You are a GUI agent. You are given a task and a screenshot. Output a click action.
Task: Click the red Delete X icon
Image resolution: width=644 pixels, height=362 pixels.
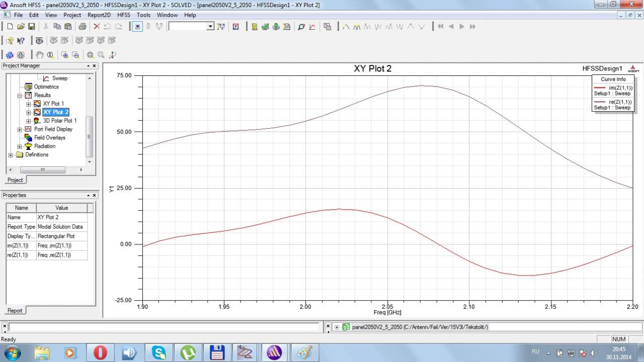coord(97,27)
